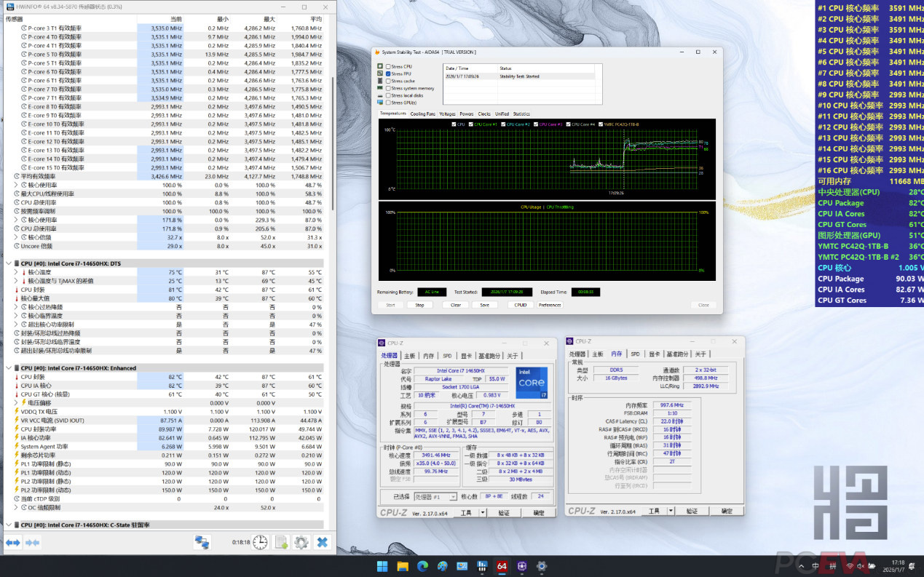Collapse CPU i7-14650HX DTS sensor group
Screen dimensions: 924x577
point(9,263)
